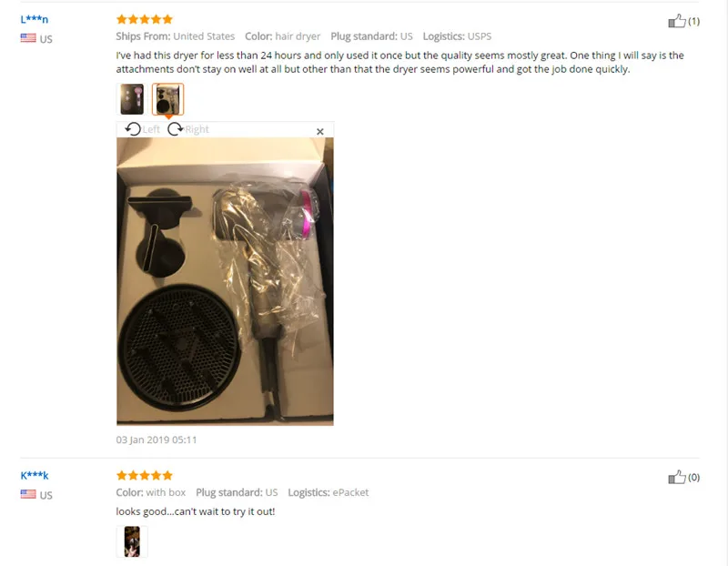The width and height of the screenshot is (728, 566).
Task: Open K***k's review photo thumbnail
Action: (x=132, y=541)
